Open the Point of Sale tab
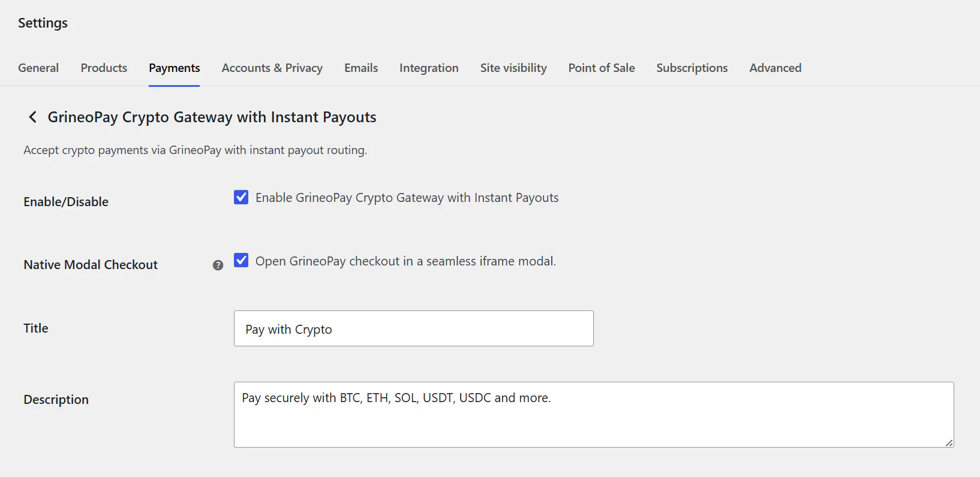This screenshot has width=980, height=477. [x=602, y=68]
